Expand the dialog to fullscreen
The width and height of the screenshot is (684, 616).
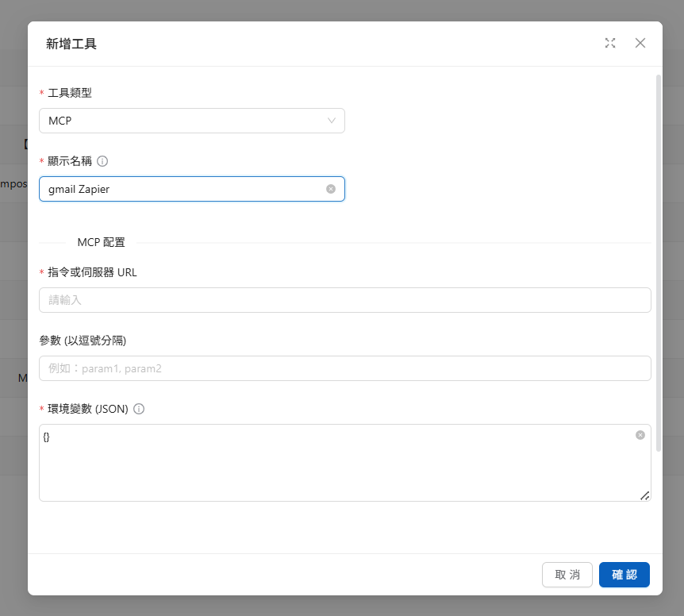(x=609, y=43)
